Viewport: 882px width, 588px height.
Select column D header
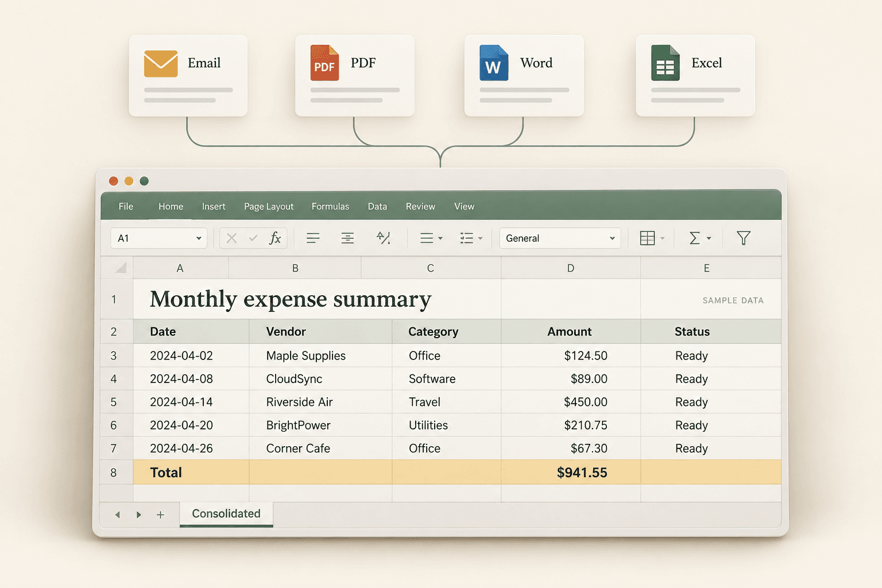click(x=571, y=268)
